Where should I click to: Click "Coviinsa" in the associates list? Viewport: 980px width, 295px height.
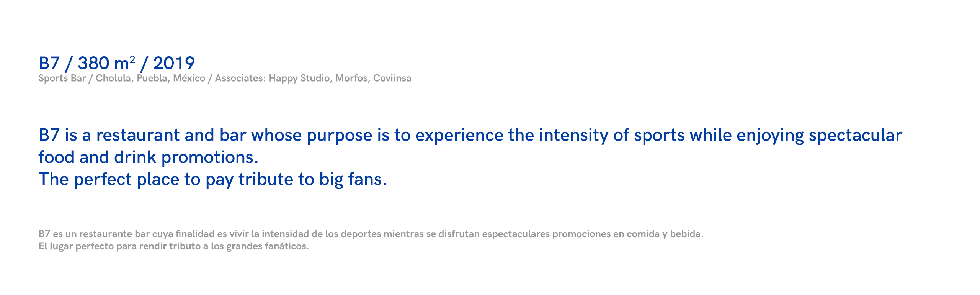pyautogui.click(x=392, y=78)
